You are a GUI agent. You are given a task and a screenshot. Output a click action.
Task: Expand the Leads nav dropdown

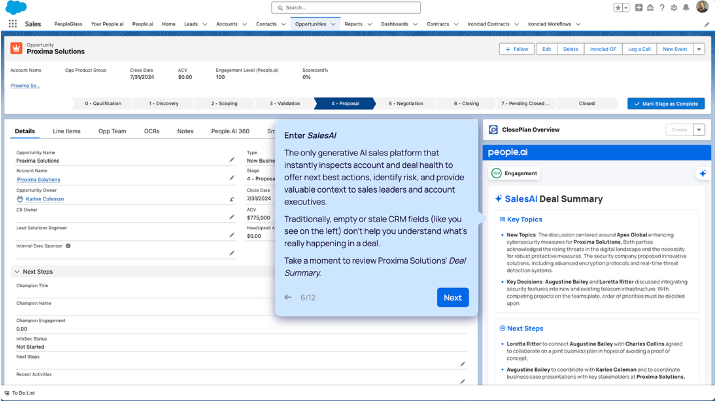pyautogui.click(x=205, y=24)
